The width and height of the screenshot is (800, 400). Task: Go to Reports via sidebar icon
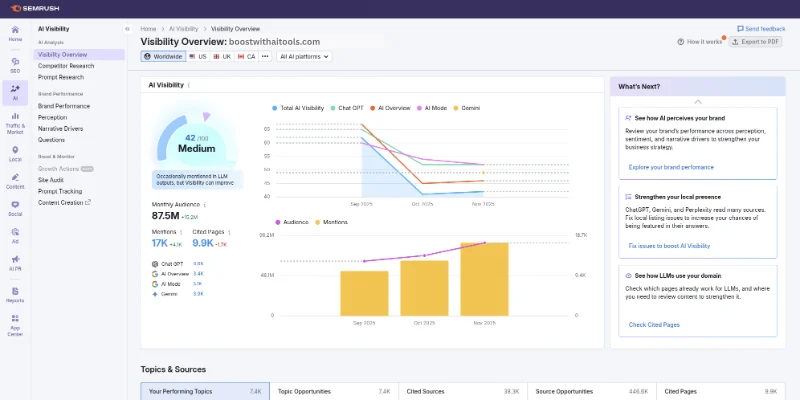15,294
